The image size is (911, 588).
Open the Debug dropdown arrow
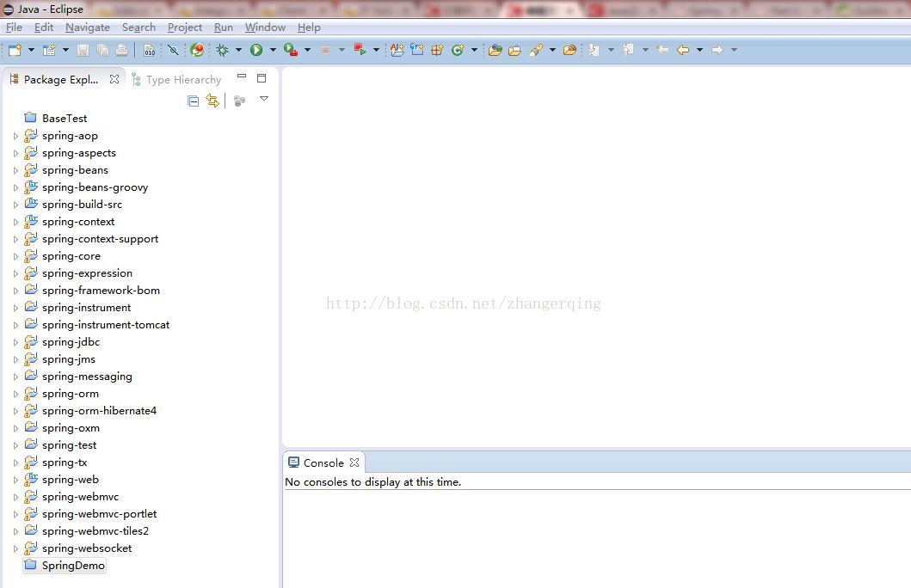pos(238,50)
